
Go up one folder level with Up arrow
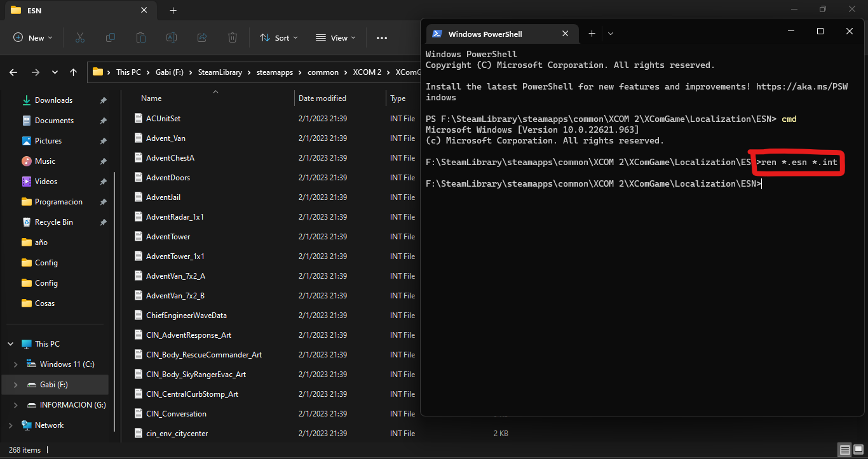coord(74,72)
